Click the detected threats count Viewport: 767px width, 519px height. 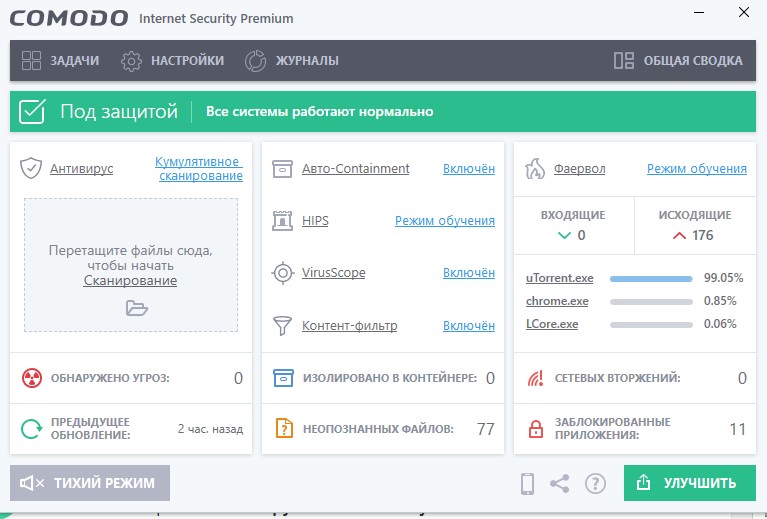[x=238, y=378]
